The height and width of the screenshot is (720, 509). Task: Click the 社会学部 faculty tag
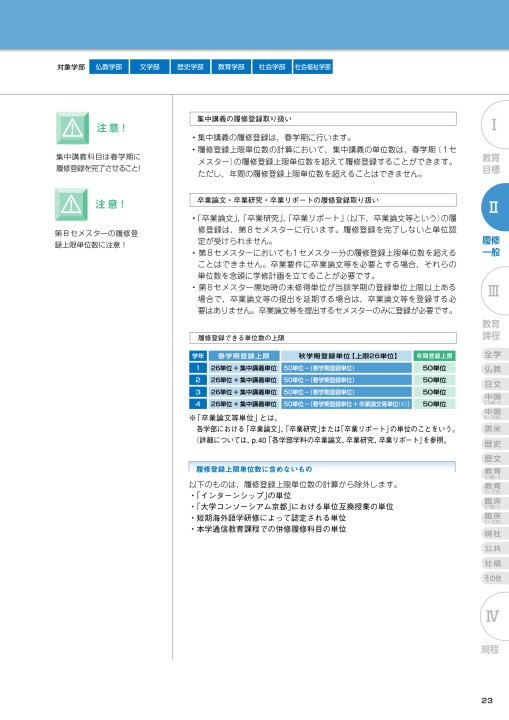(x=272, y=67)
